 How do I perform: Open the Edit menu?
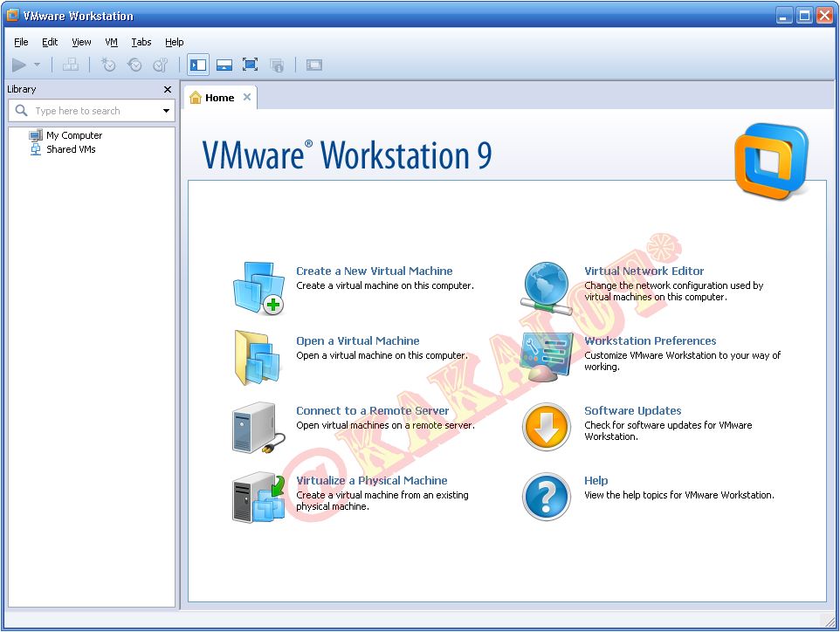(x=50, y=42)
